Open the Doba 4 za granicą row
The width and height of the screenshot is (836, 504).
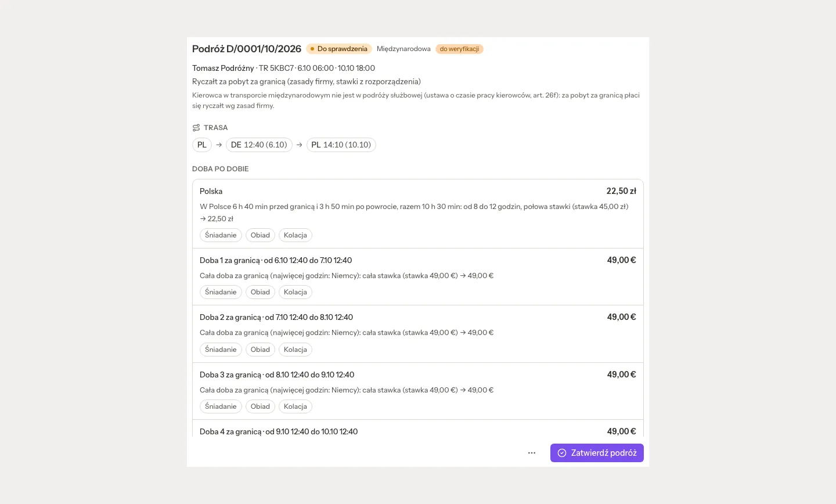(418, 431)
